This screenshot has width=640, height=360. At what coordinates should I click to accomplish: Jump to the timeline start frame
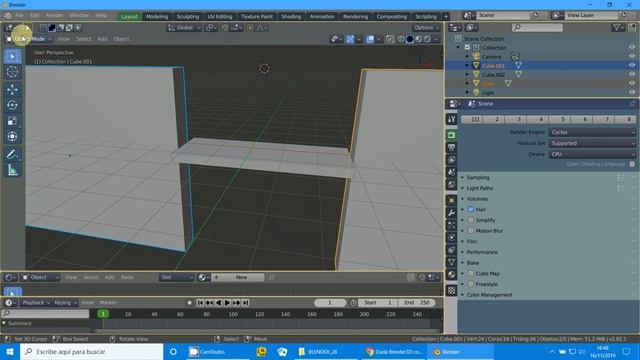200,303
